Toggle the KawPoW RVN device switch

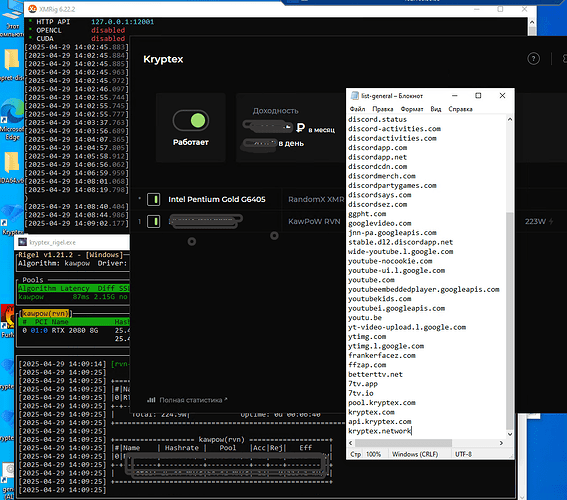(154, 221)
